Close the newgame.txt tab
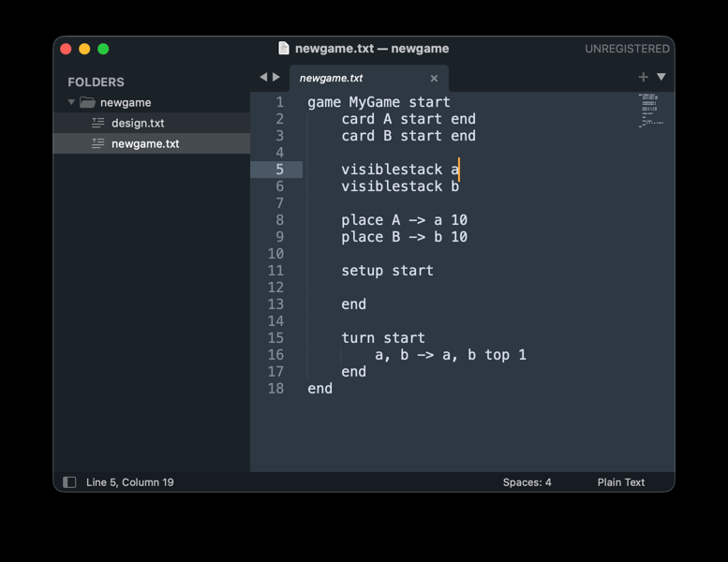Image resolution: width=728 pixels, height=562 pixels. pyautogui.click(x=434, y=79)
